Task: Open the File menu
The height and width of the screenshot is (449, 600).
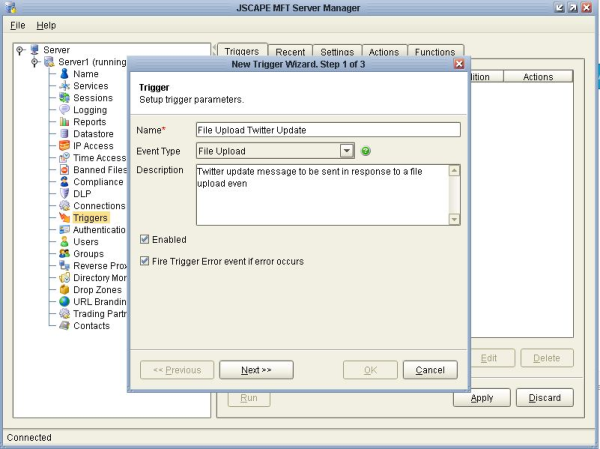Action: [17, 25]
